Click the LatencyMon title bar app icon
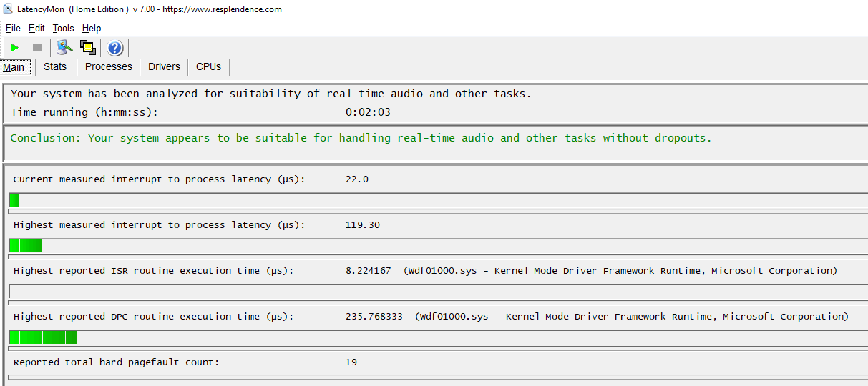The image size is (868, 386). click(8, 9)
